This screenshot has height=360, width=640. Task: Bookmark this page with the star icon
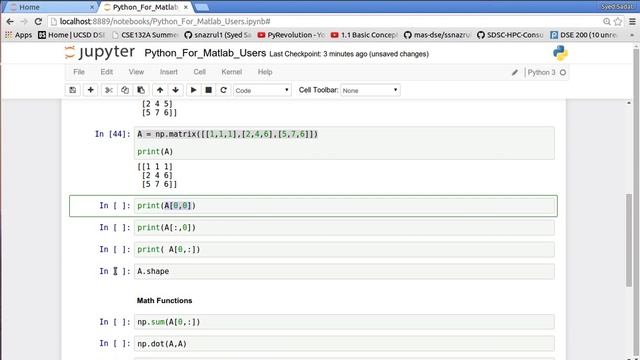pos(618,21)
